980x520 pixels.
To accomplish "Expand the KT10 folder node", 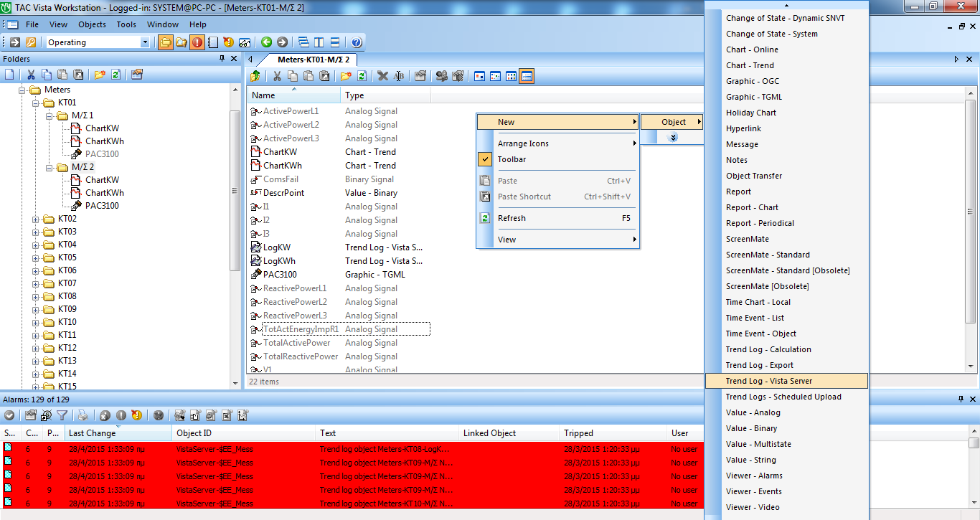I will pyautogui.click(x=36, y=322).
